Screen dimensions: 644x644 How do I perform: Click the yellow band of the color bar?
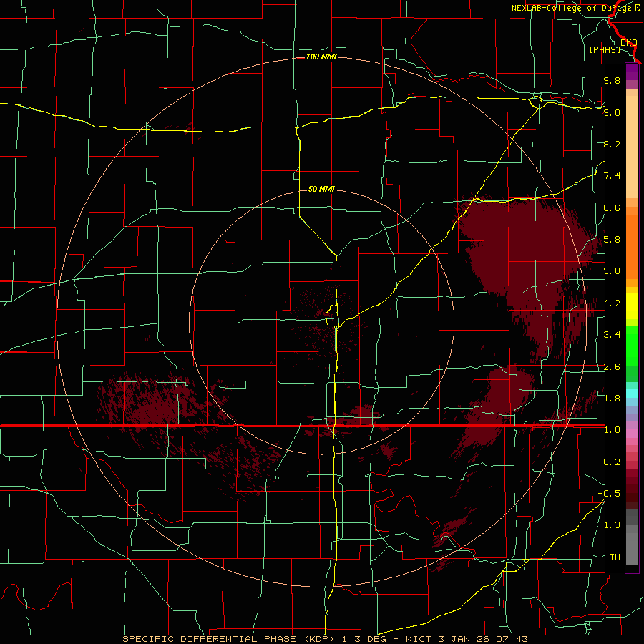(x=632, y=306)
